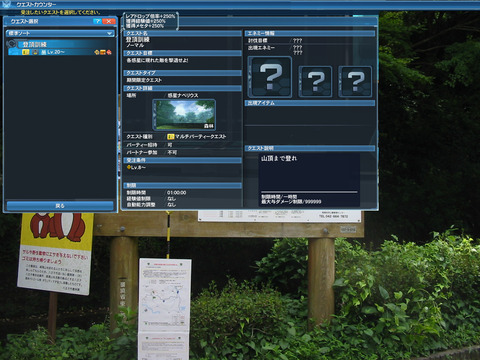Click the time limit value 01:00:00
480x360 pixels.
pyautogui.click(x=177, y=193)
